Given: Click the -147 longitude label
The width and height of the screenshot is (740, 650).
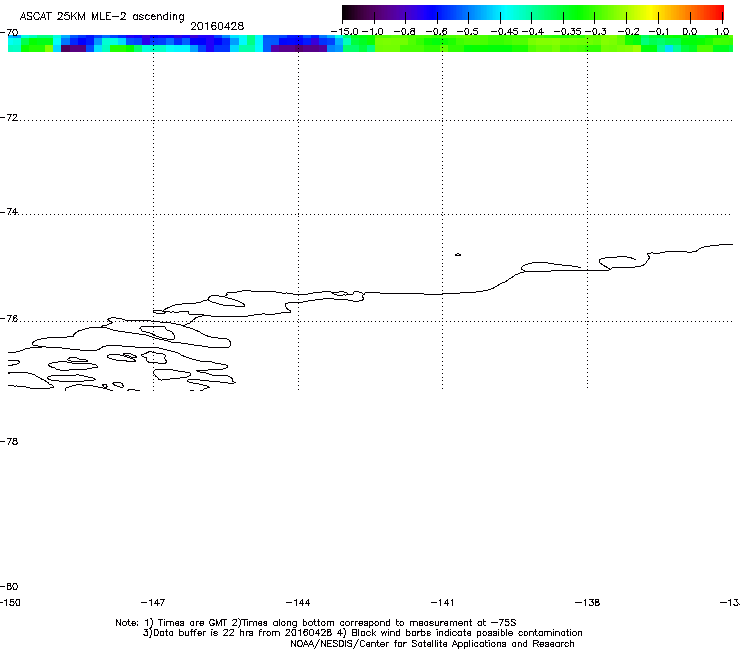Looking at the screenshot, I should pyautogui.click(x=153, y=603).
